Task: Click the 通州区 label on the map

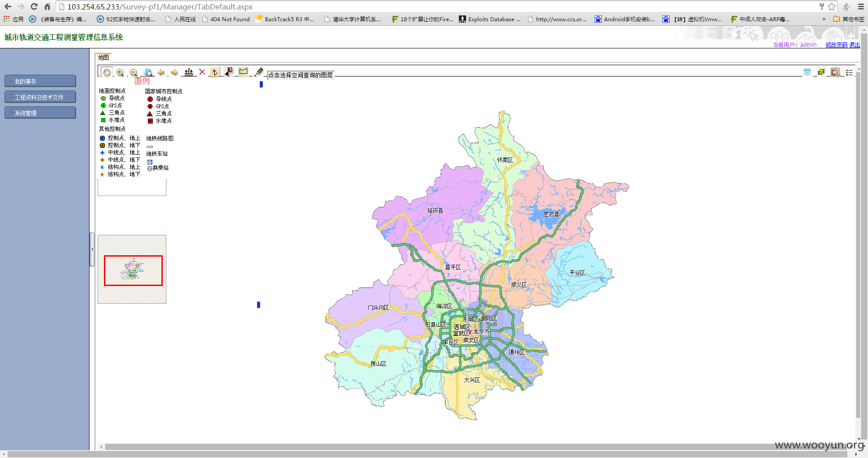Action: click(517, 353)
